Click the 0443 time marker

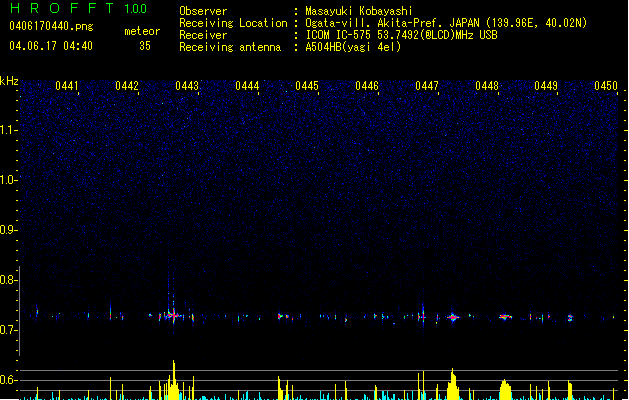[187, 86]
